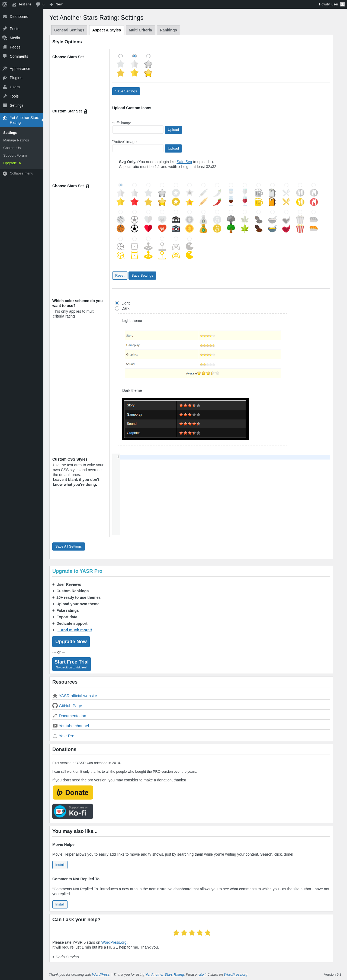This screenshot has height=980, width=347.
Task: Click the popcorn rating icon set
Action: (300, 224)
